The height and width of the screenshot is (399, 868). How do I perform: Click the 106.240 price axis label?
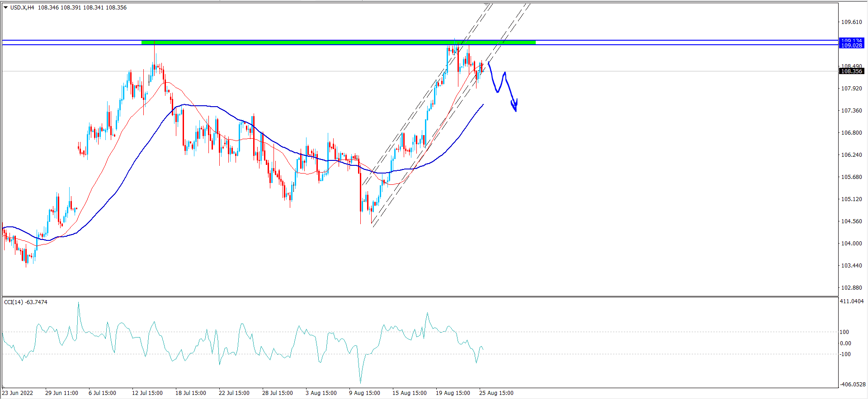pyautogui.click(x=851, y=155)
